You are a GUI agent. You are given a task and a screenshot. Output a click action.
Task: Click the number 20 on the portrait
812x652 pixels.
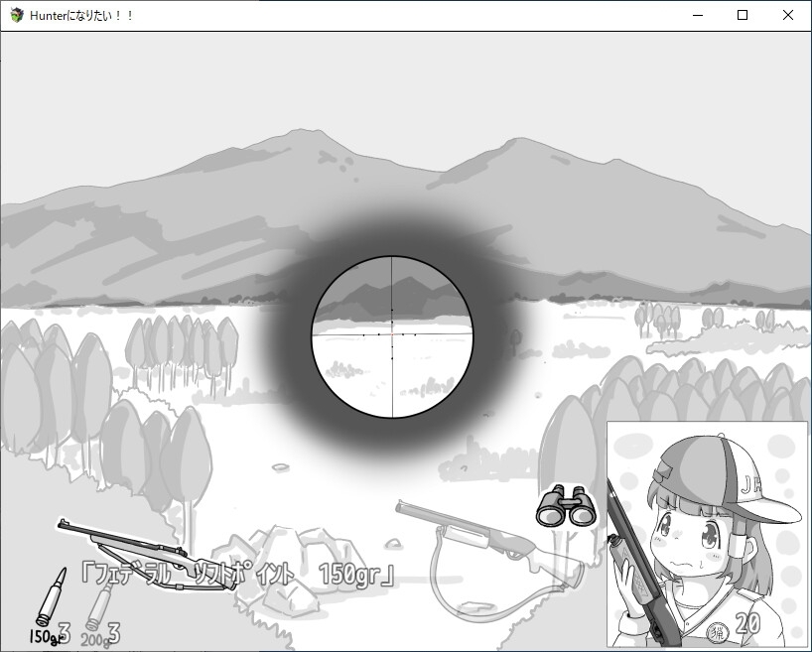click(x=748, y=623)
